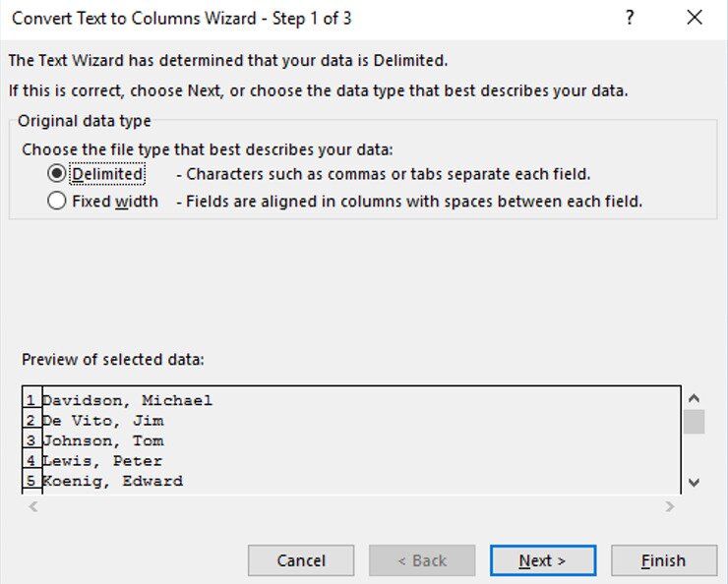Select the "Lewis, Peter" preview row

pyautogui.click(x=102, y=461)
